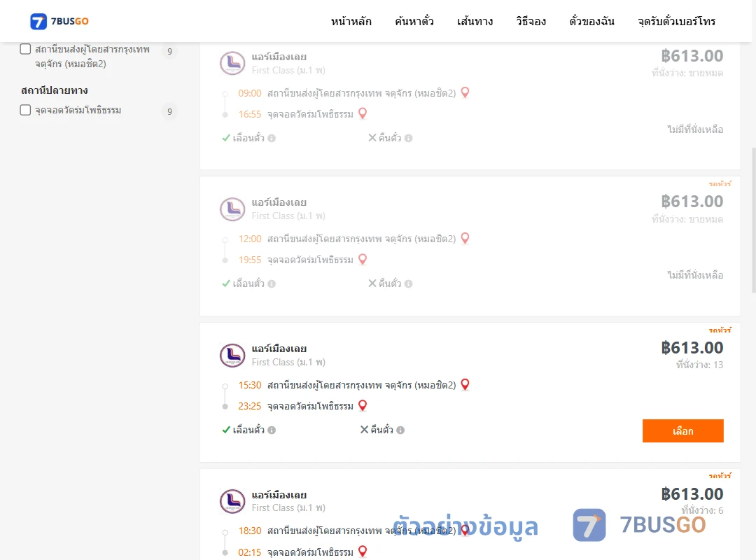Click the page vertical scrollbar

pos(754,220)
